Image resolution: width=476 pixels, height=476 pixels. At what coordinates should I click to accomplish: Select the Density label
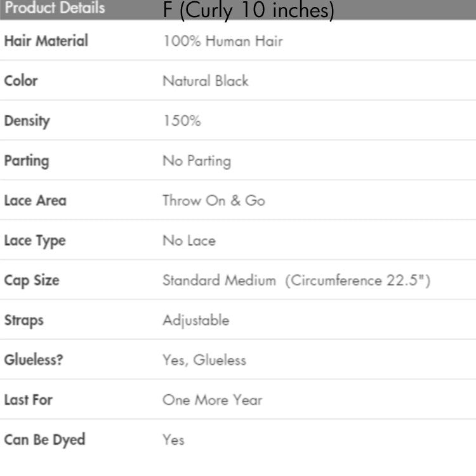pyautogui.click(x=27, y=121)
